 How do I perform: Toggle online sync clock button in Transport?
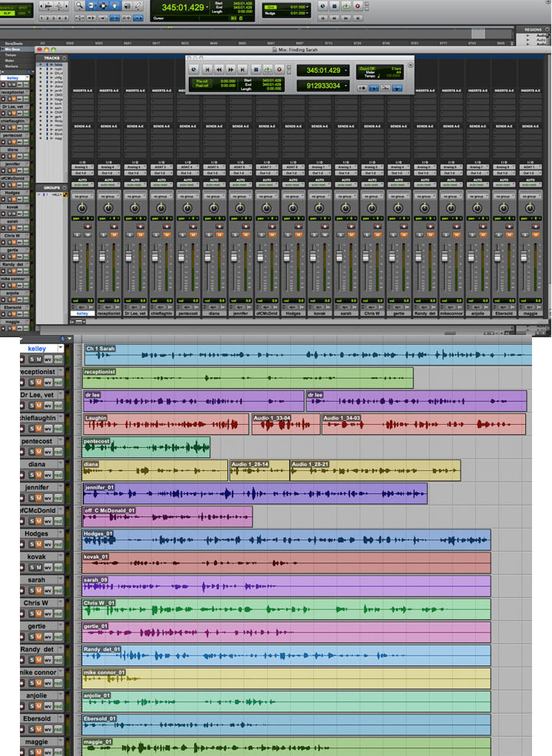tap(193, 70)
